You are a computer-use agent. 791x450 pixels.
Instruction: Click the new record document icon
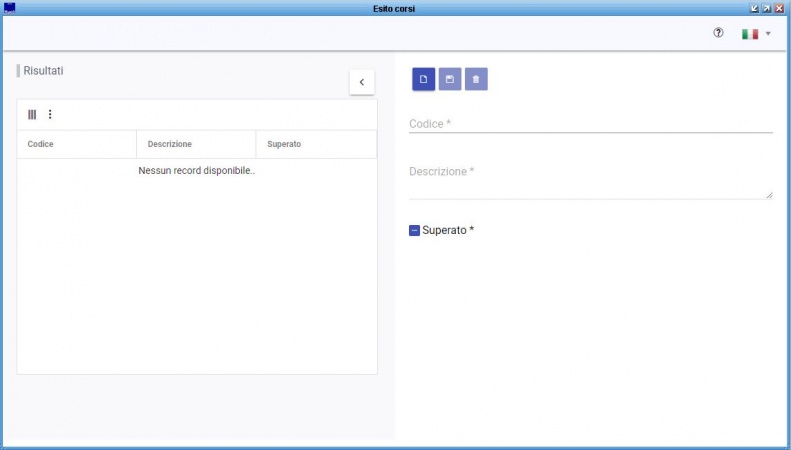[423, 79]
